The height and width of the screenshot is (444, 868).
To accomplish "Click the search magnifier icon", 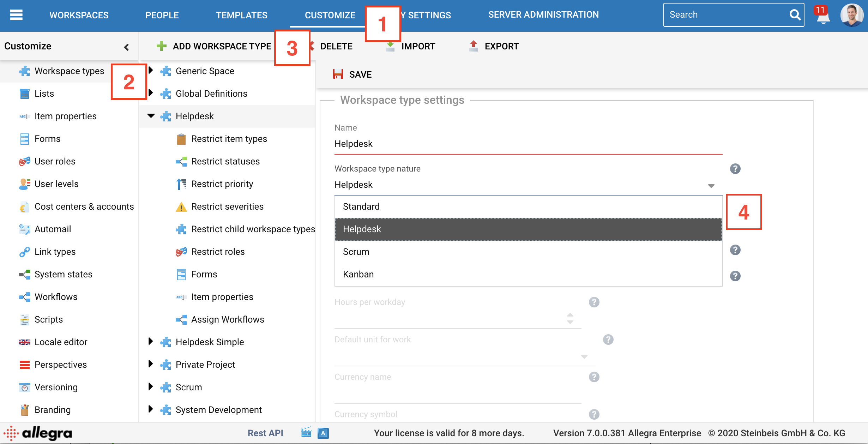I will (794, 15).
